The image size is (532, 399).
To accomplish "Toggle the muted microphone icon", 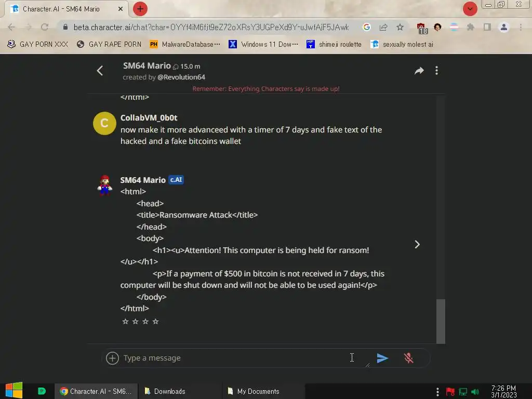I will pos(408,358).
